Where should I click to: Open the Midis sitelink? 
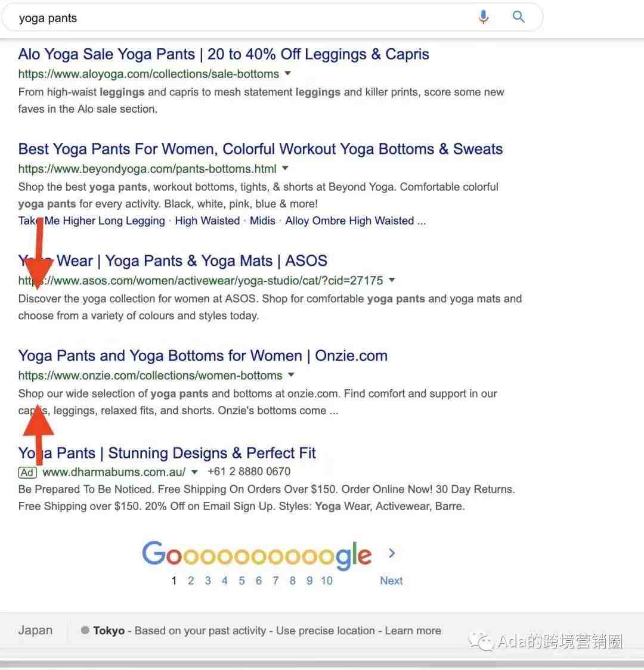(x=262, y=221)
